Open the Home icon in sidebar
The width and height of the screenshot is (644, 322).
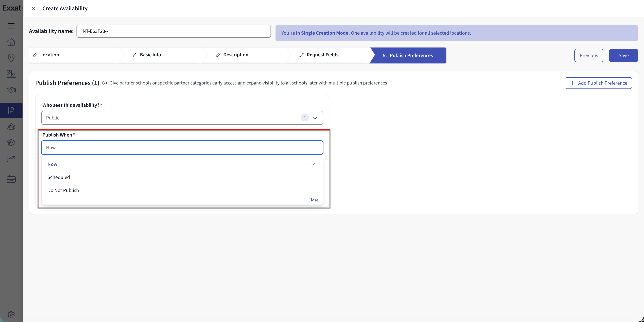[11, 42]
